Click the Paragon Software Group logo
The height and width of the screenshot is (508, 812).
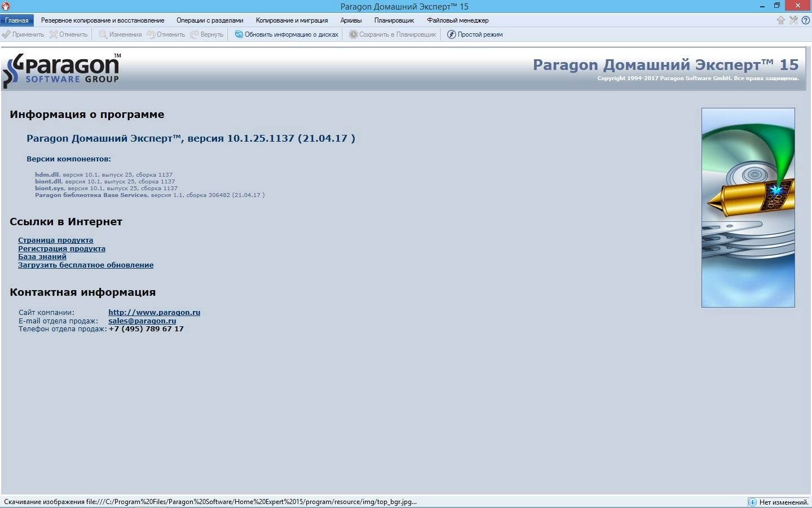tap(61, 70)
